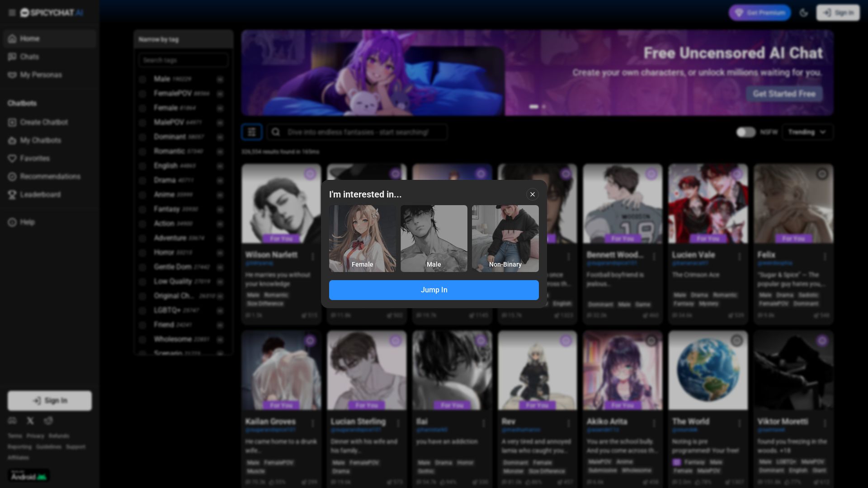The width and height of the screenshot is (868, 488).
Task: Check the Anime tag checkbox
Action: click(142, 195)
